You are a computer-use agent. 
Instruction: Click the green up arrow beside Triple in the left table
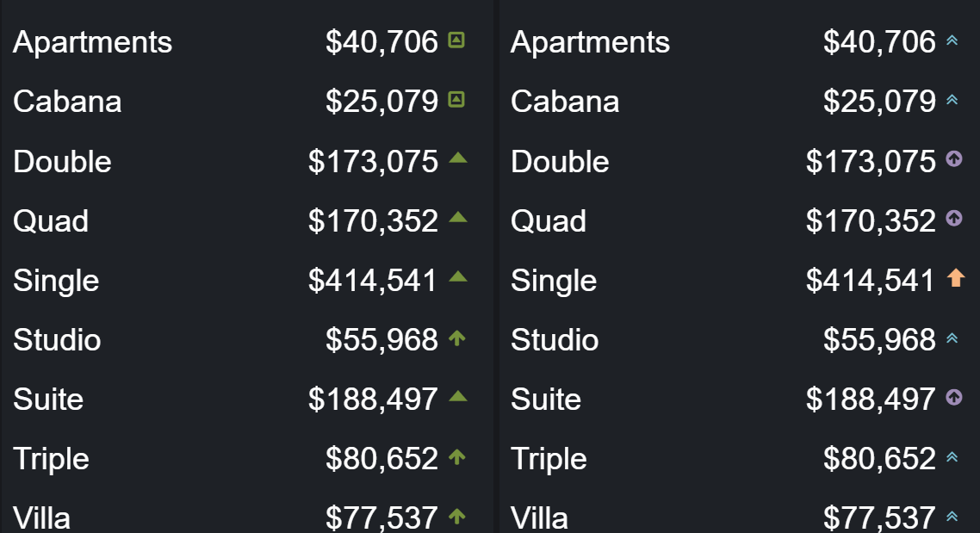(457, 456)
